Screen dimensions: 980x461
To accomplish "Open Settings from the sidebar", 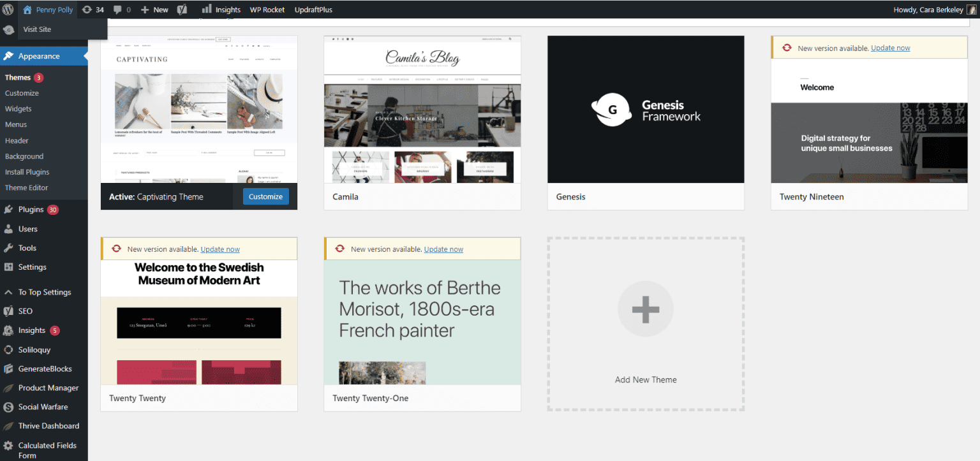I will (x=32, y=267).
